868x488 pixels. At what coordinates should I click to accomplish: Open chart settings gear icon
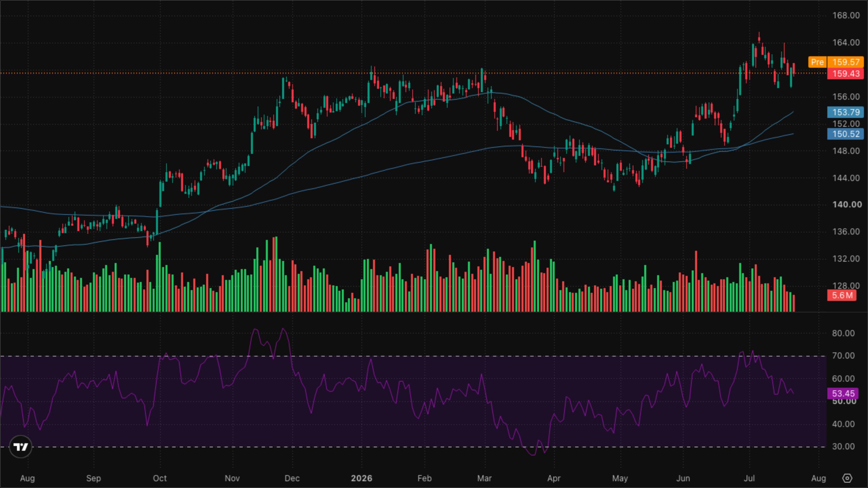847,478
